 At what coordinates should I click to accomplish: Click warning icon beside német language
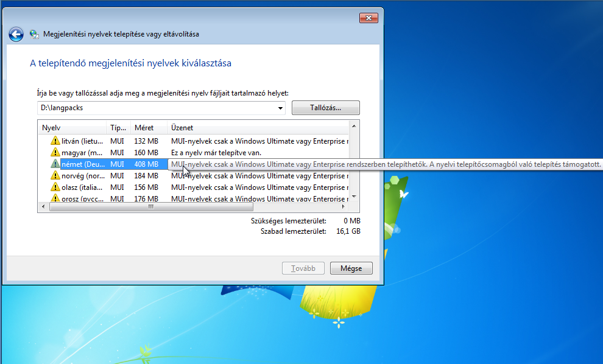click(x=55, y=164)
